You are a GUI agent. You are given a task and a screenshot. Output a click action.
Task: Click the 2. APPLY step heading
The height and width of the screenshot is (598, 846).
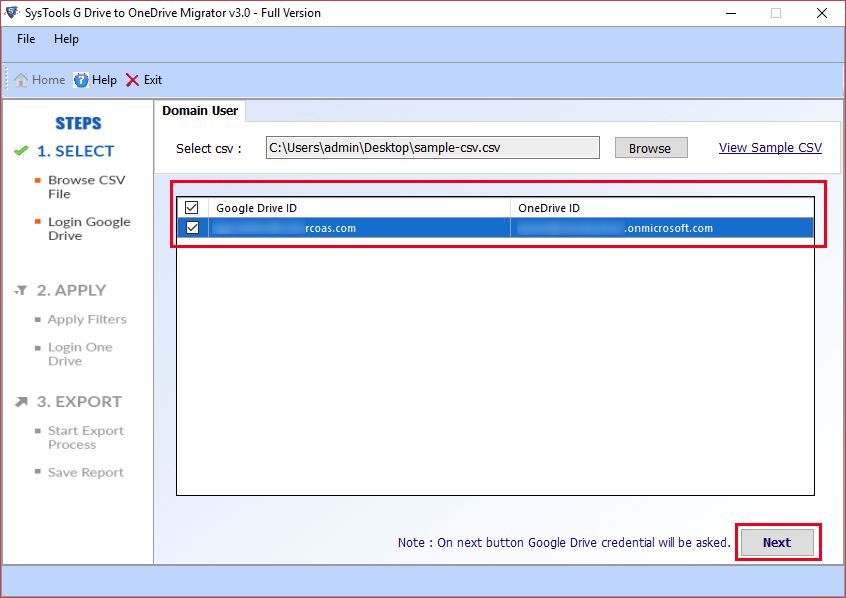point(71,290)
